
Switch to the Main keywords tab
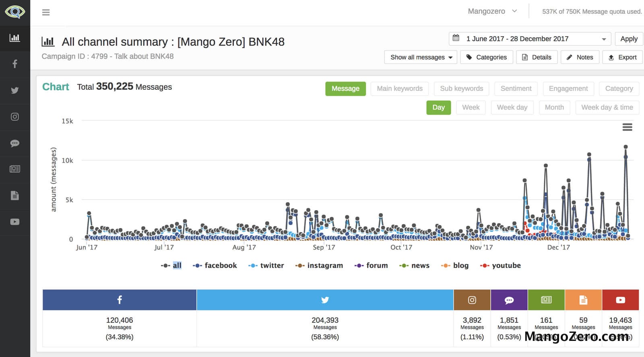pos(400,89)
